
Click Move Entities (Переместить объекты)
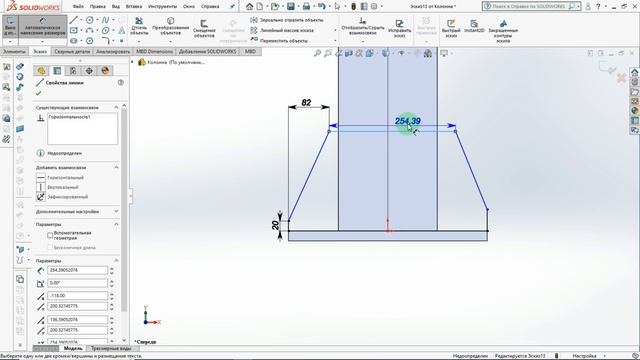[279, 41]
